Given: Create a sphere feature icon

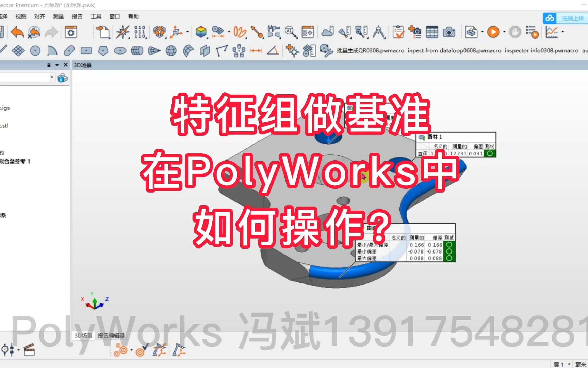Looking at the screenshot, I should point(171,51).
